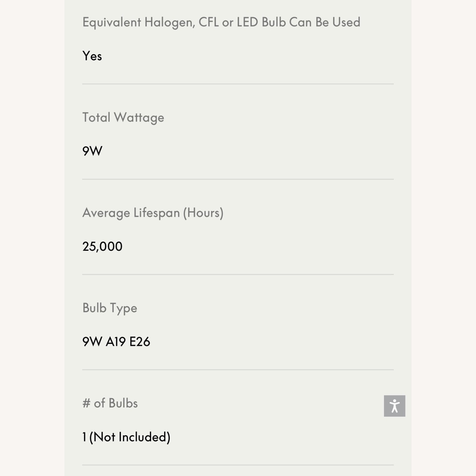Click the divider line below 9W wattage
Image resolution: width=476 pixels, height=476 pixels.
click(238, 179)
